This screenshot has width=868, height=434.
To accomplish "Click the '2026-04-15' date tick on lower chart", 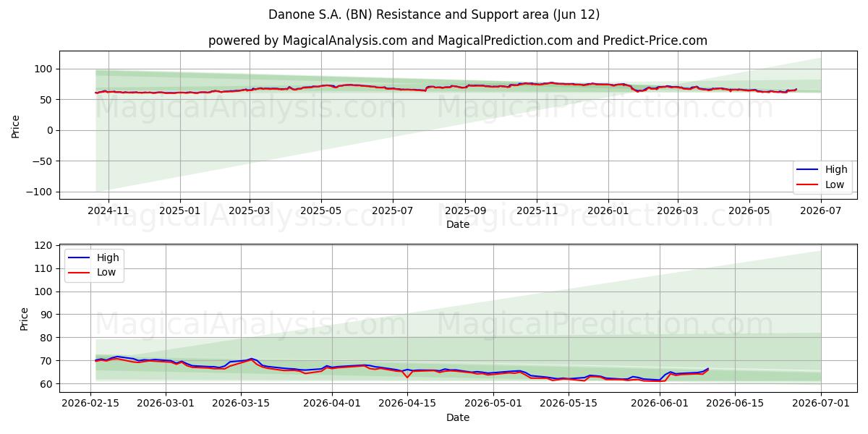I will (x=407, y=403).
